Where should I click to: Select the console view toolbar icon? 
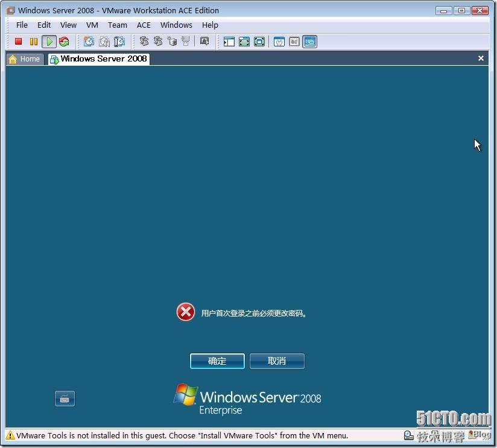309,42
